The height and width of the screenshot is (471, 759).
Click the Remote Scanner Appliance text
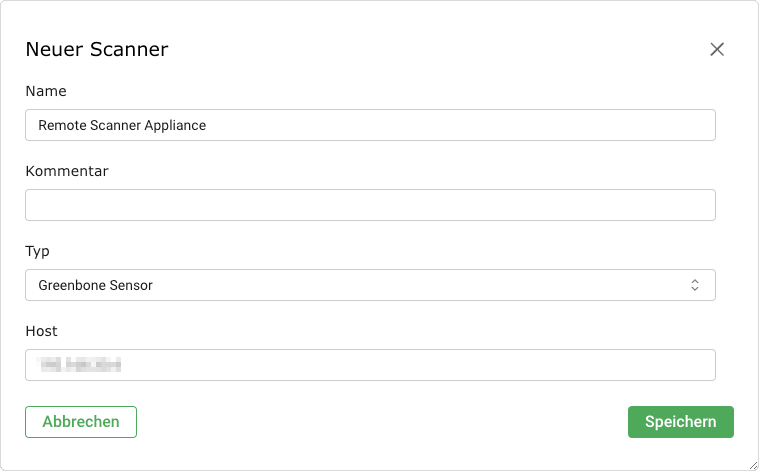pyautogui.click(x=122, y=125)
